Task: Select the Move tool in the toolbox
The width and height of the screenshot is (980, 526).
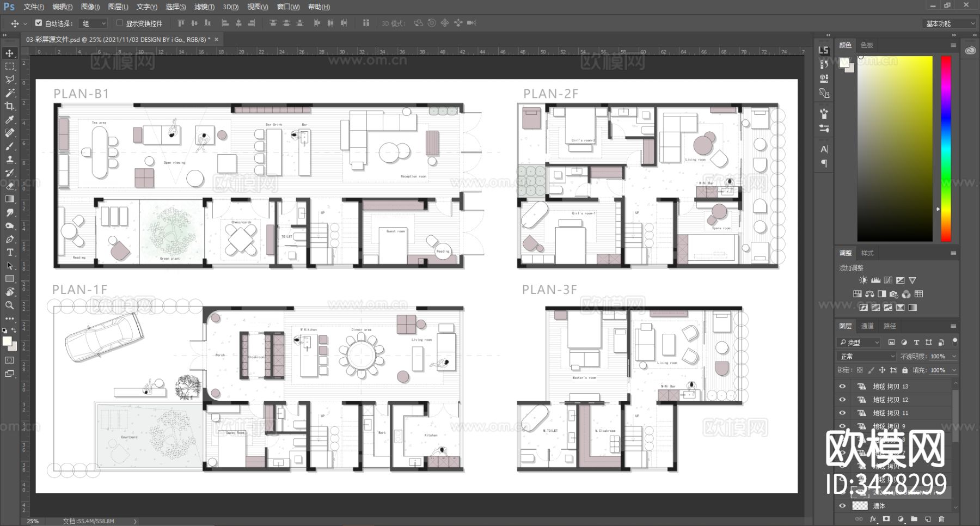Action: (10, 53)
